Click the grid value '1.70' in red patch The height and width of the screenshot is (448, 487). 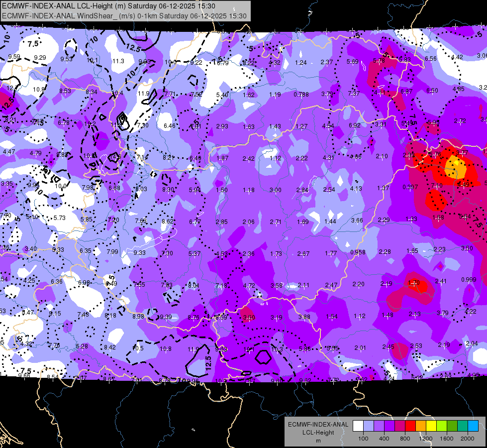(x=413, y=282)
